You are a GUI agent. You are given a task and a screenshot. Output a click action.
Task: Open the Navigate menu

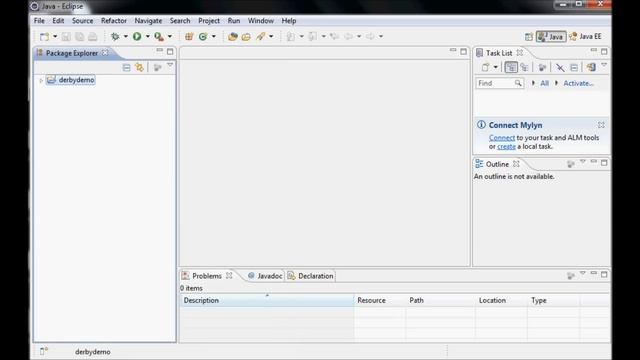[148, 20]
